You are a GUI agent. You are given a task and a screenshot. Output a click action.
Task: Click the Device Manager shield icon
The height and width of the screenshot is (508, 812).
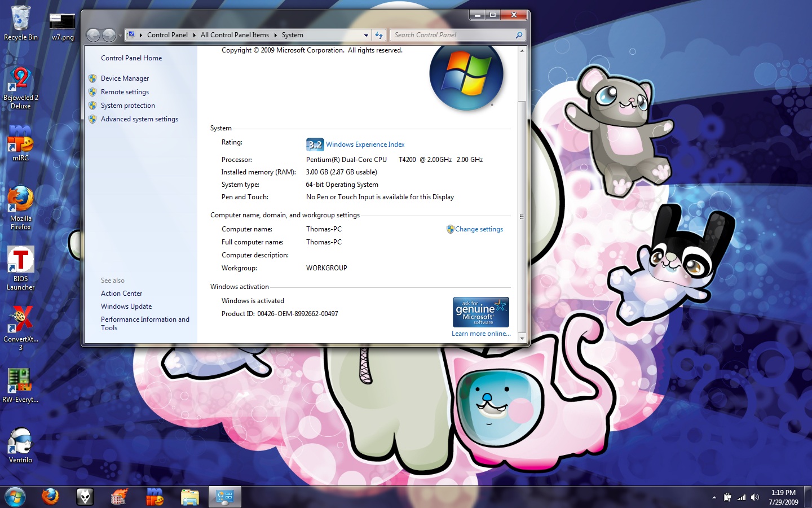pos(92,78)
